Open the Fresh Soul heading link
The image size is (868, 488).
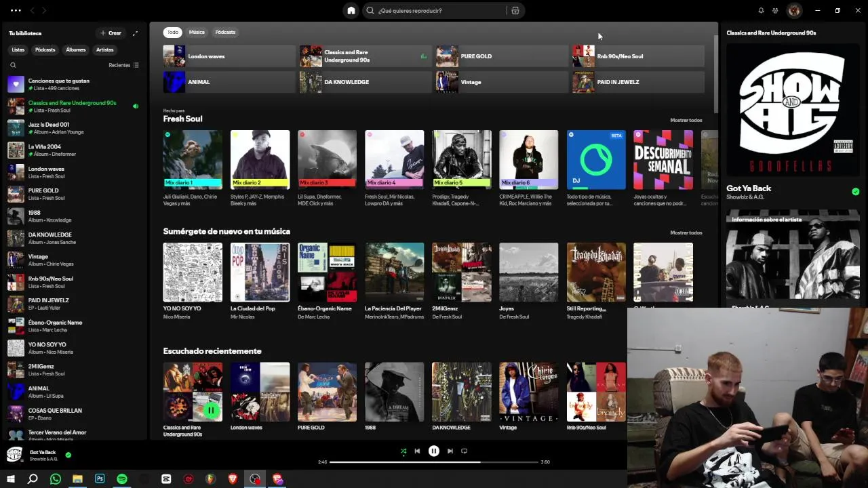[x=182, y=119]
